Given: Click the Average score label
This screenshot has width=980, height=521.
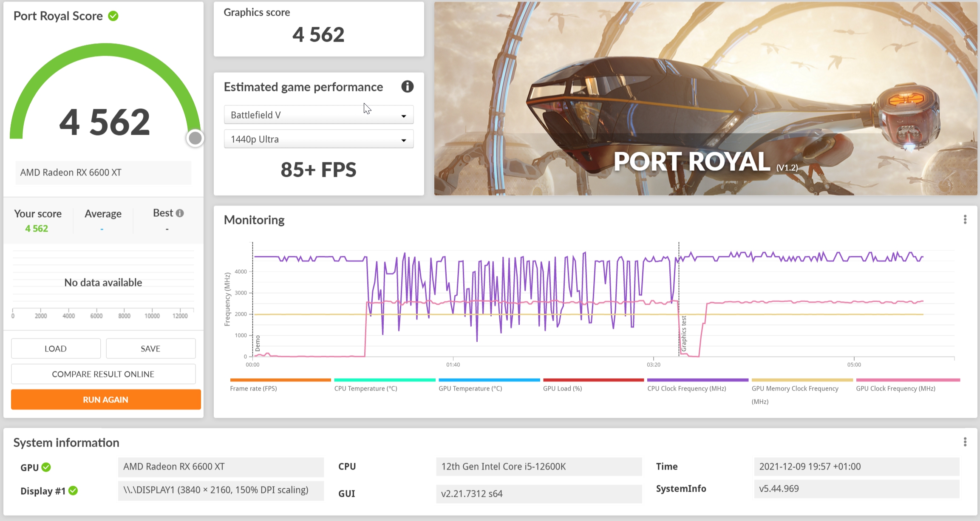Looking at the screenshot, I should click(103, 214).
